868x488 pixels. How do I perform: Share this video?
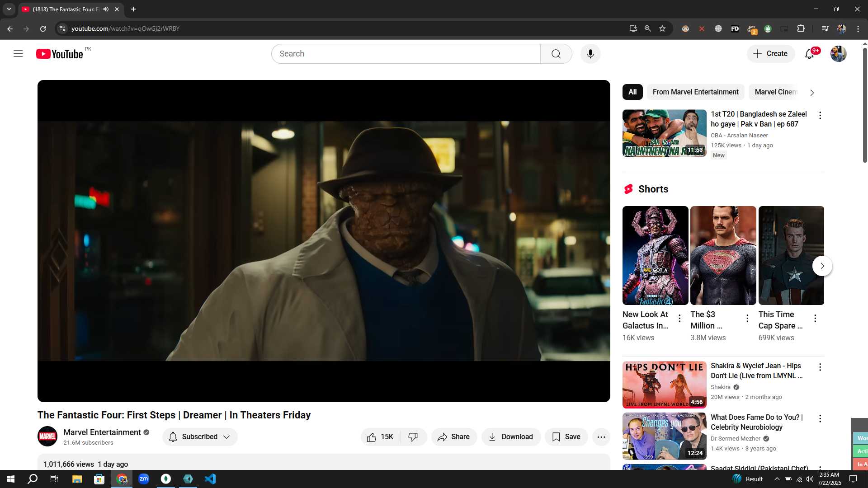point(454,437)
